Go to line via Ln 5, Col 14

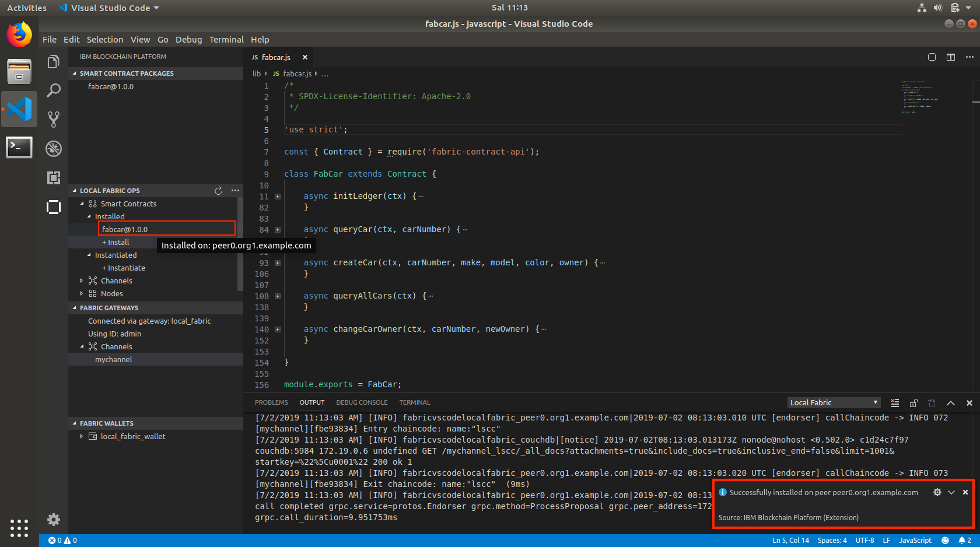[790, 541]
